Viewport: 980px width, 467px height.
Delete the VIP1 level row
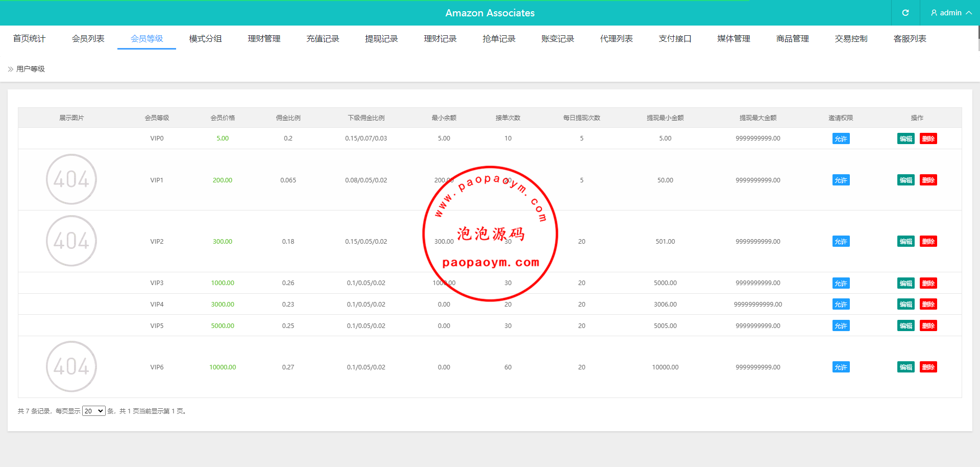928,180
